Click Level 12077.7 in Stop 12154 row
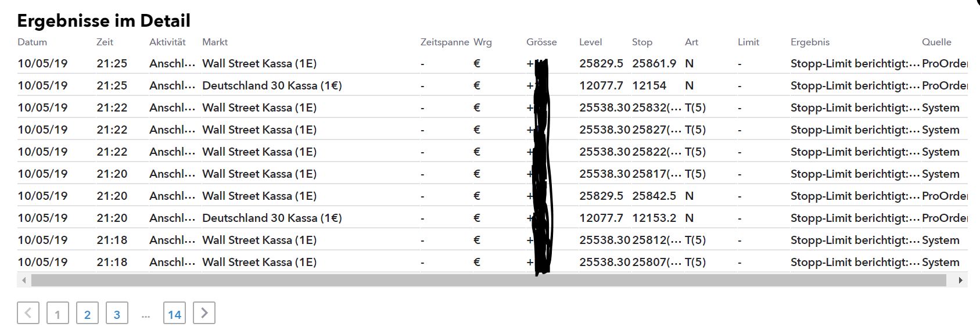 coord(601,85)
